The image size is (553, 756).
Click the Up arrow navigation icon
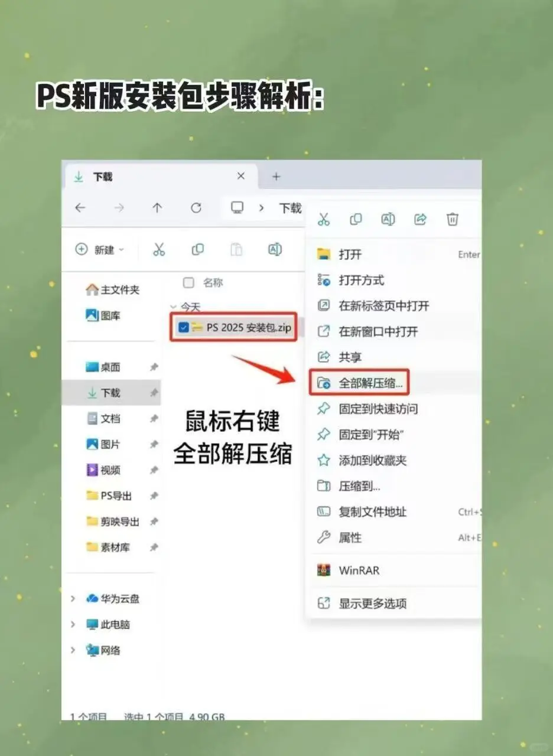click(x=158, y=208)
